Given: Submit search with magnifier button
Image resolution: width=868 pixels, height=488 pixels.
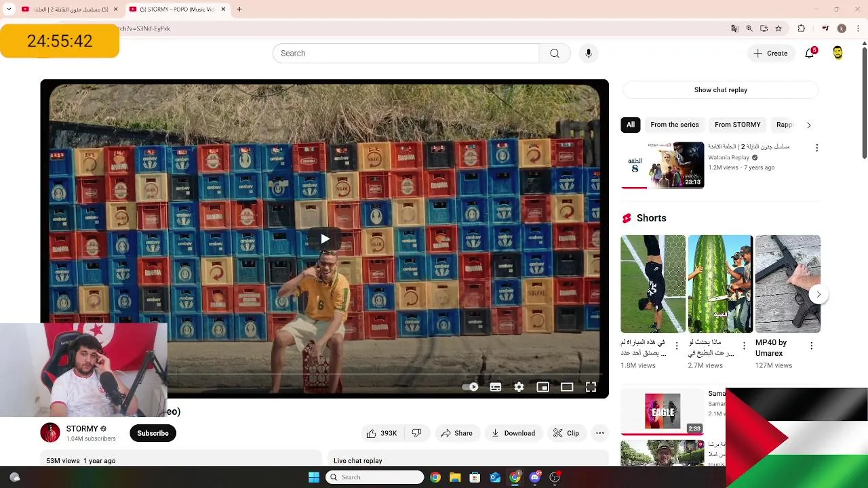Looking at the screenshot, I should coord(555,54).
